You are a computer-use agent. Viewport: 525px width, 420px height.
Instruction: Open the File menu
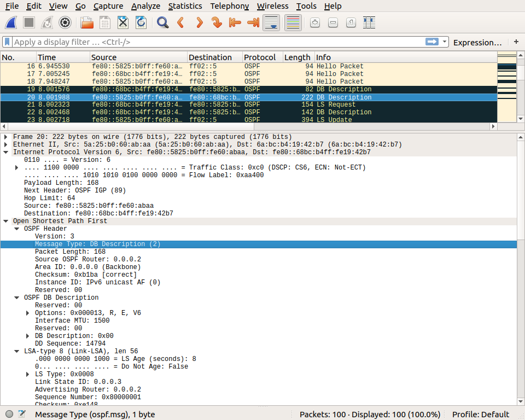[13, 6]
